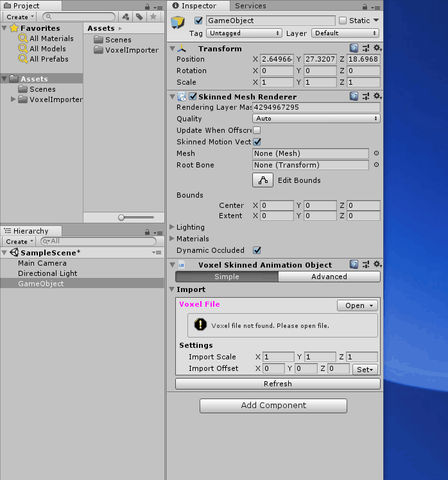Select Directional Light in Hierarchy
Screen dimensions: 448x480
[x=47, y=273]
